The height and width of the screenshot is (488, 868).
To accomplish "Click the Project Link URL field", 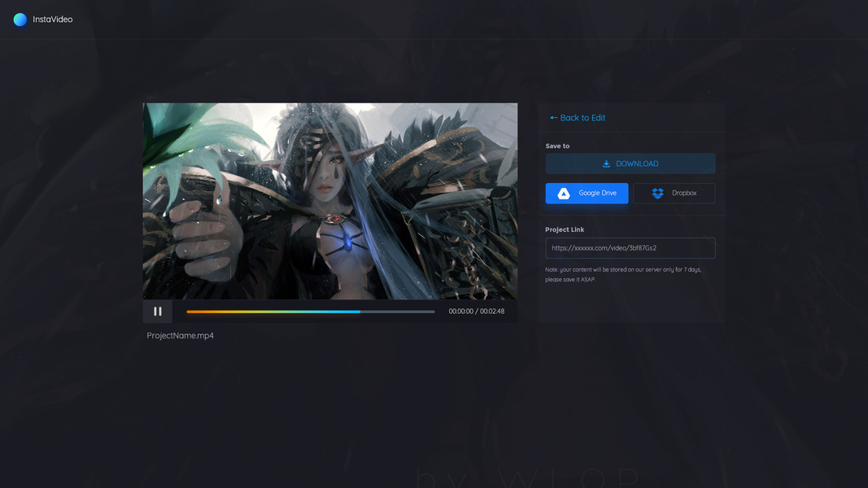I will pyautogui.click(x=630, y=248).
